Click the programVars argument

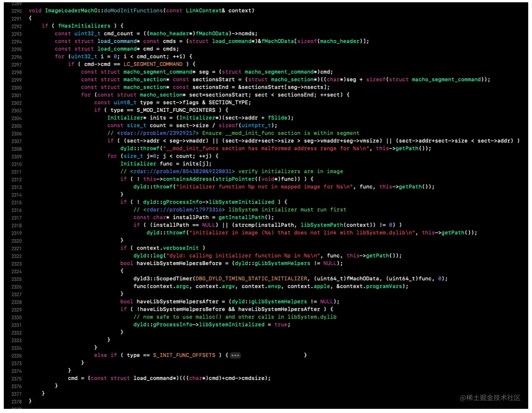pyautogui.click(x=384, y=286)
